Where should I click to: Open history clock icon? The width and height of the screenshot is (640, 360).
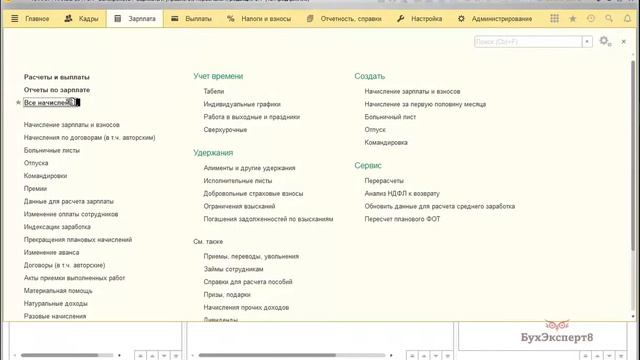(x=591, y=19)
